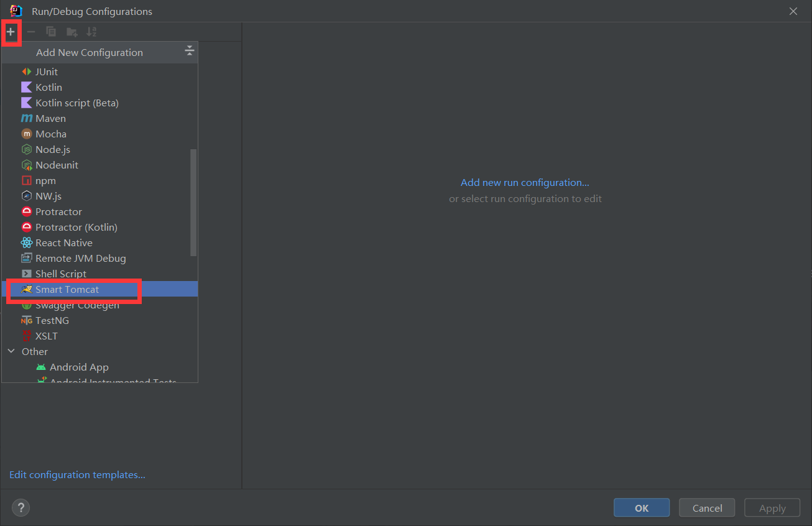Click the XSLT icon
812x526 pixels.
26,336
